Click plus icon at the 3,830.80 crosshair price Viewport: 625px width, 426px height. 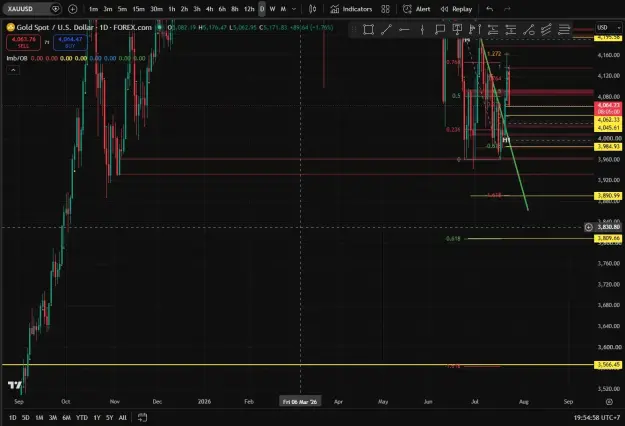coord(589,227)
